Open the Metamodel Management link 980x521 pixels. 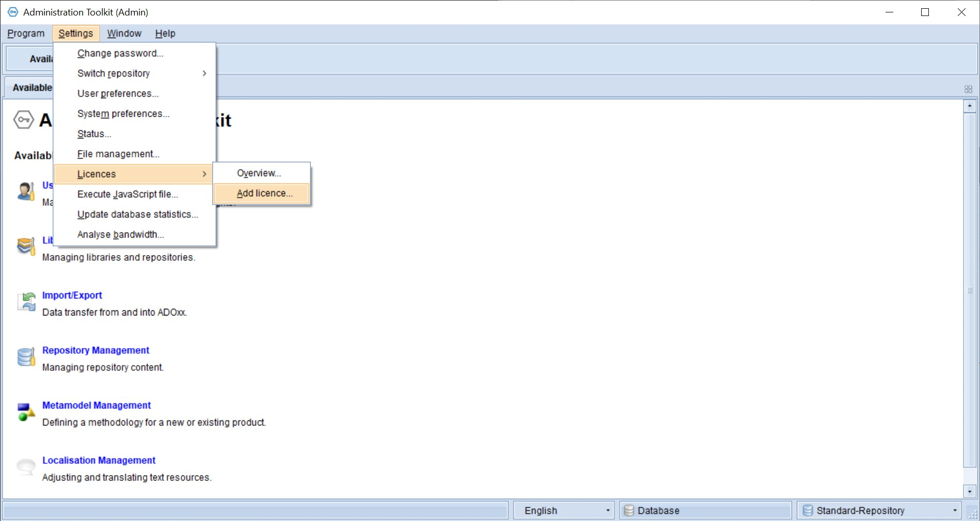(x=97, y=405)
